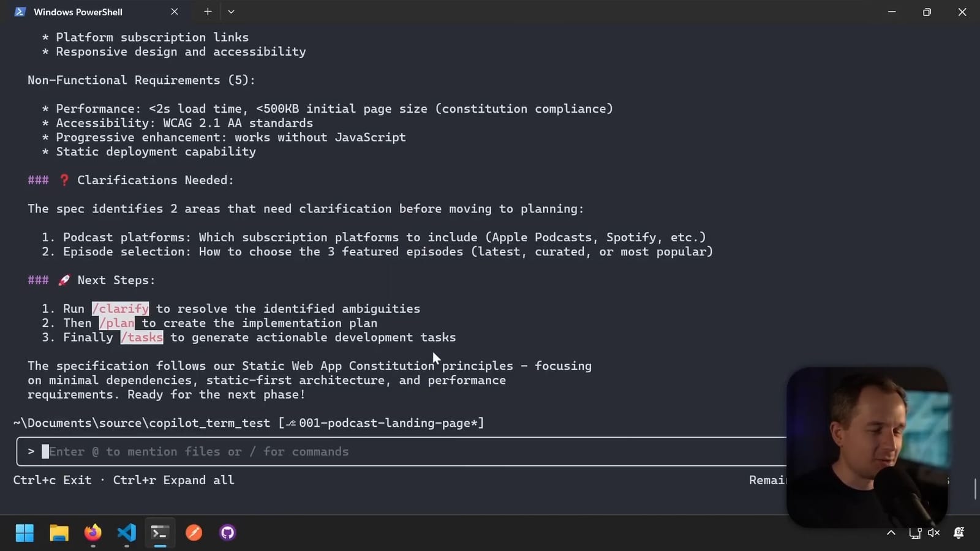Viewport: 980px width, 551px height.
Task: Click the network status icon in system tray
Action: click(x=915, y=533)
